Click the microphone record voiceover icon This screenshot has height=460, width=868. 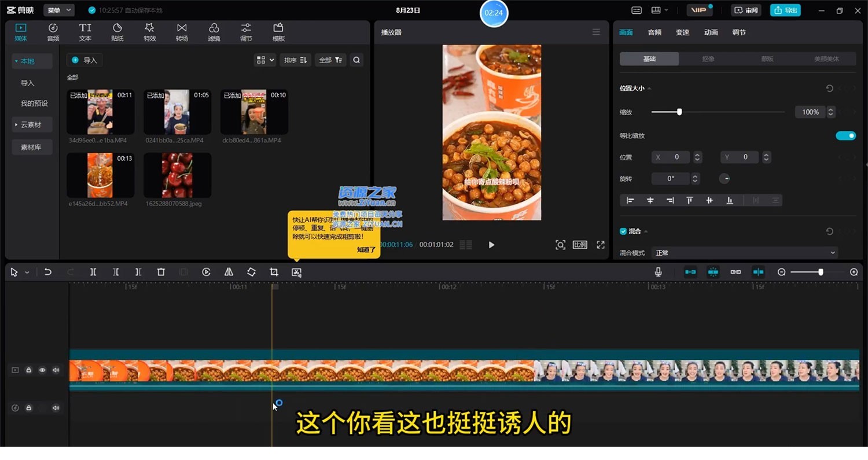(x=659, y=272)
